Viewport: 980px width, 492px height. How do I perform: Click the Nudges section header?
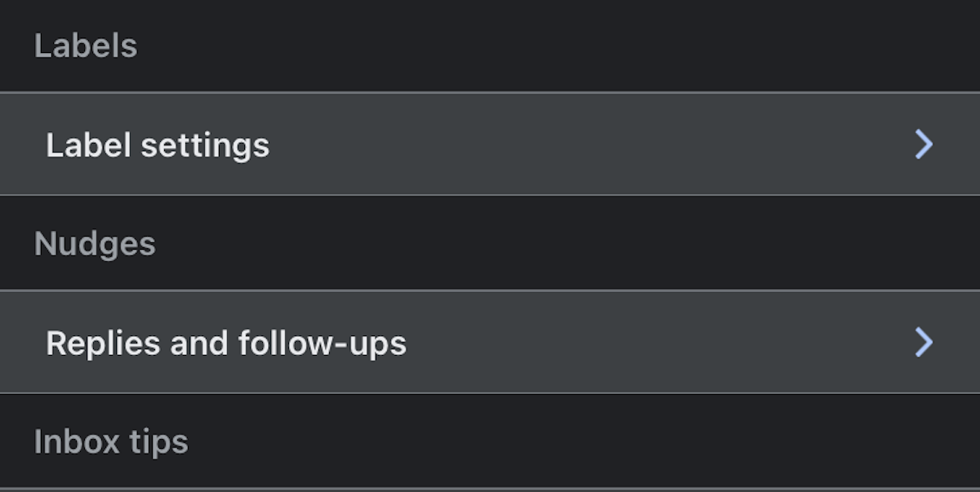point(95,244)
